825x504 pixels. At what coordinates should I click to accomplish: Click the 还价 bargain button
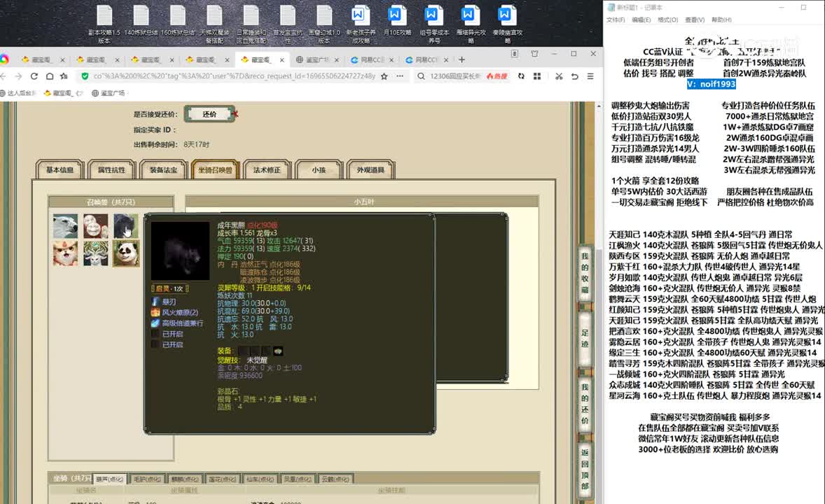click(x=209, y=114)
